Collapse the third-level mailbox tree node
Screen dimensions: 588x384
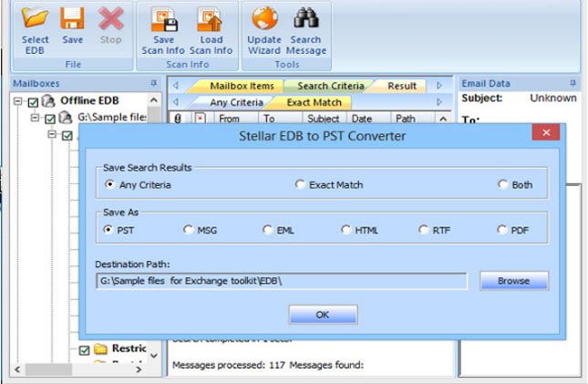click(52, 134)
